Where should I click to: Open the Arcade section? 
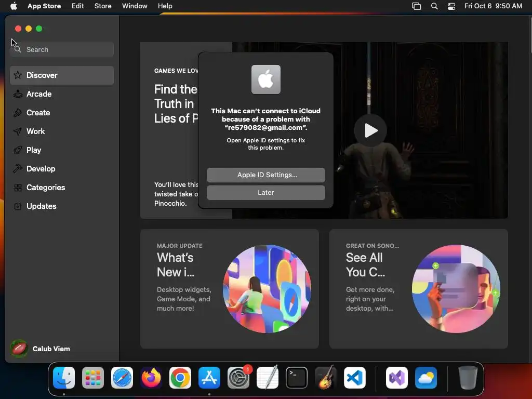(x=62, y=94)
